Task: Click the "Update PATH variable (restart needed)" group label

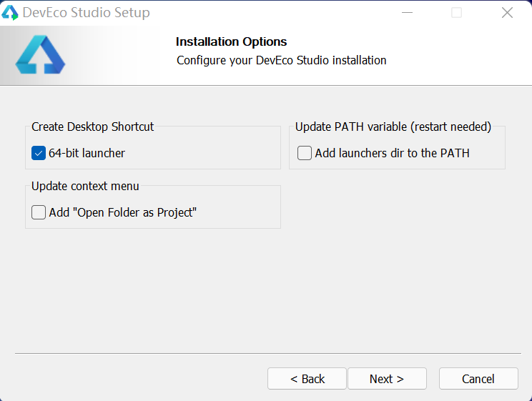Action: pyautogui.click(x=393, y=127)
